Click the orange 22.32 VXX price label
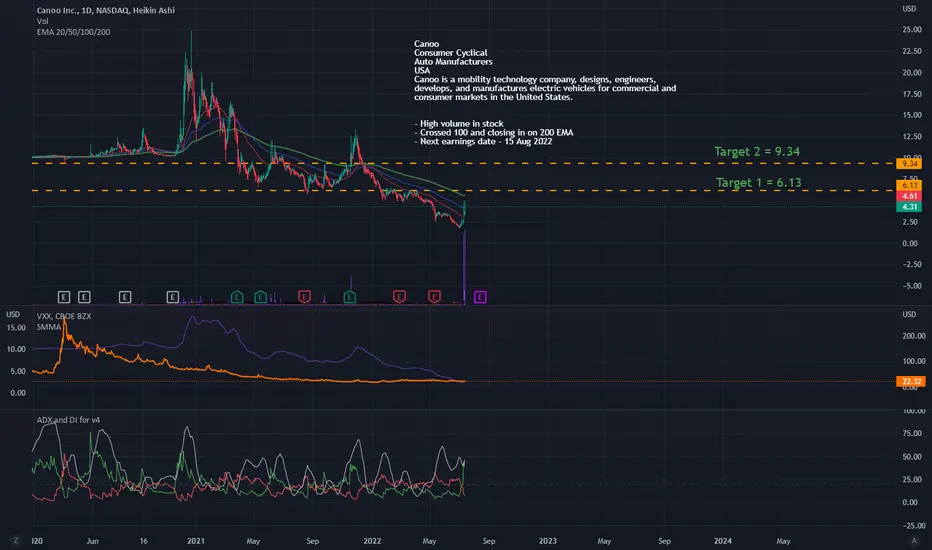This screenshot has height=550, width=932. (x=911, y=382)
